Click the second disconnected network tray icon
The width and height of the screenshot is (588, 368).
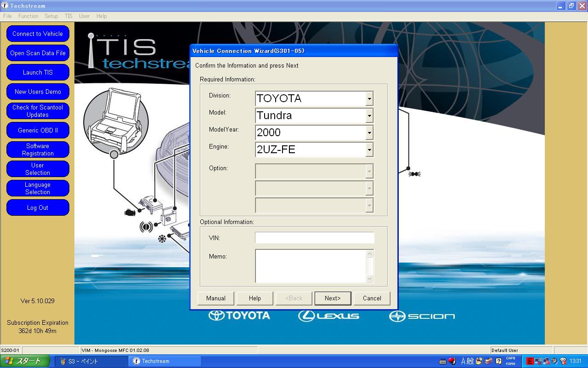[x=546, y=362]
